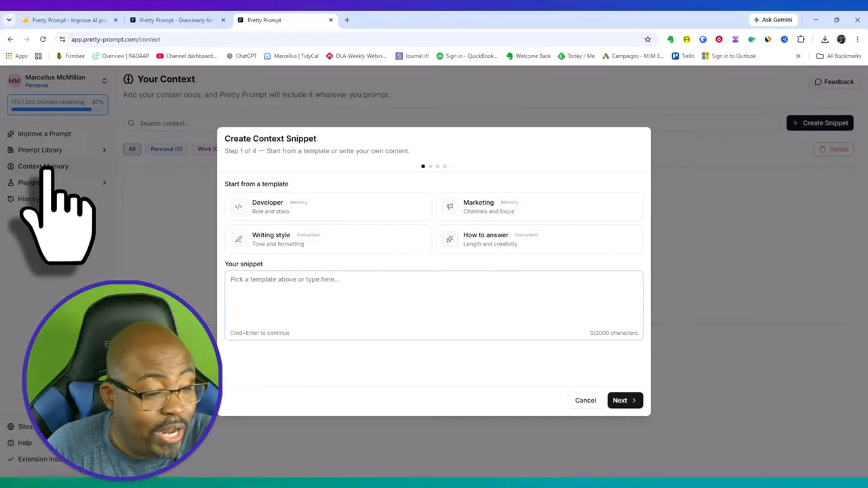
Task: Choose the How to answer template
Action: click(539, 239)
